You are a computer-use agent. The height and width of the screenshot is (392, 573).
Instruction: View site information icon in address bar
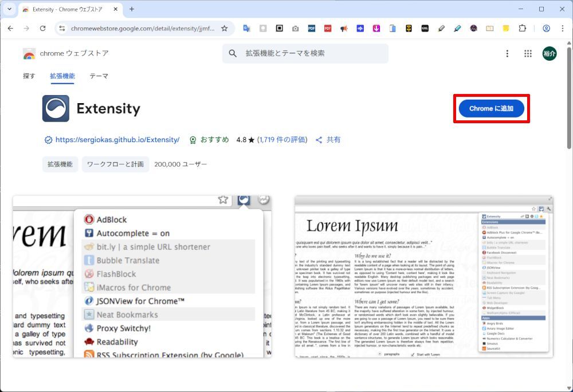(62, 29)
